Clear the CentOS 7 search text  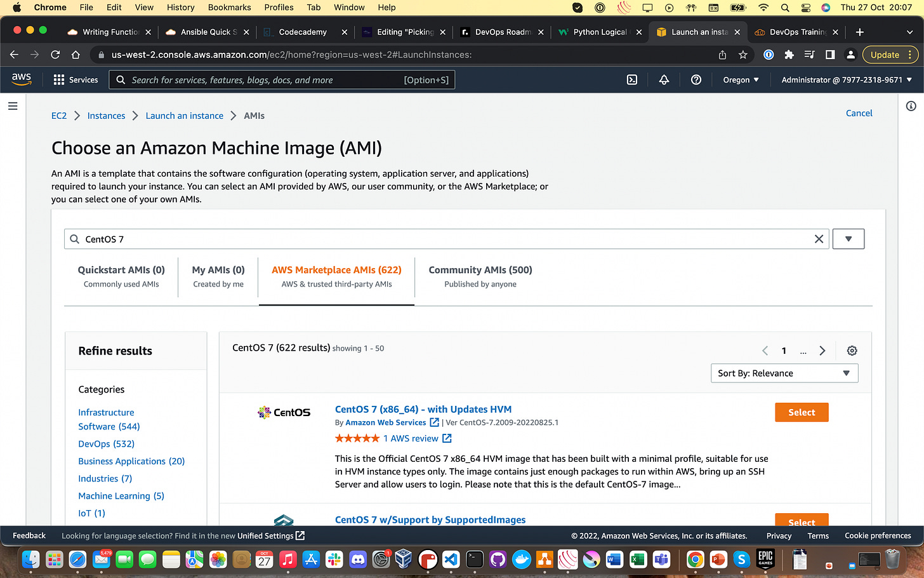819,239
